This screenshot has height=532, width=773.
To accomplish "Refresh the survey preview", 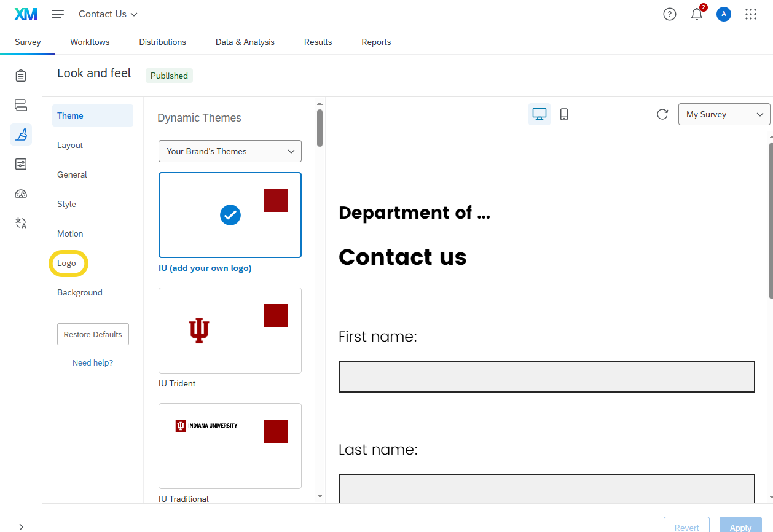I will (x=662, y=114).
